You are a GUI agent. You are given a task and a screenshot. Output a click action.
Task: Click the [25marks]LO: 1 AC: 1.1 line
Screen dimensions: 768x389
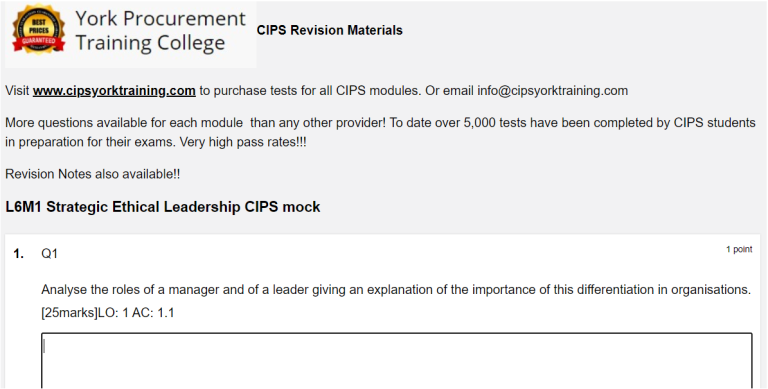(108, 313)
